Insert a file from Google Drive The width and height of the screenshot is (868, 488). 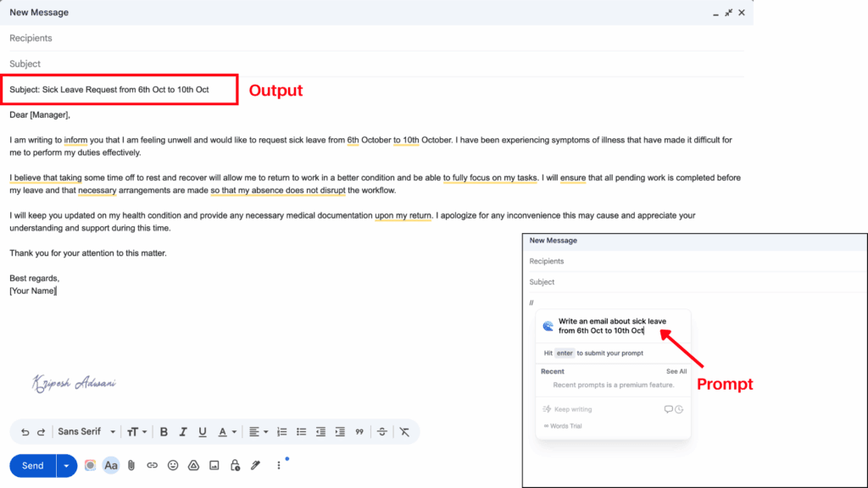192,465
